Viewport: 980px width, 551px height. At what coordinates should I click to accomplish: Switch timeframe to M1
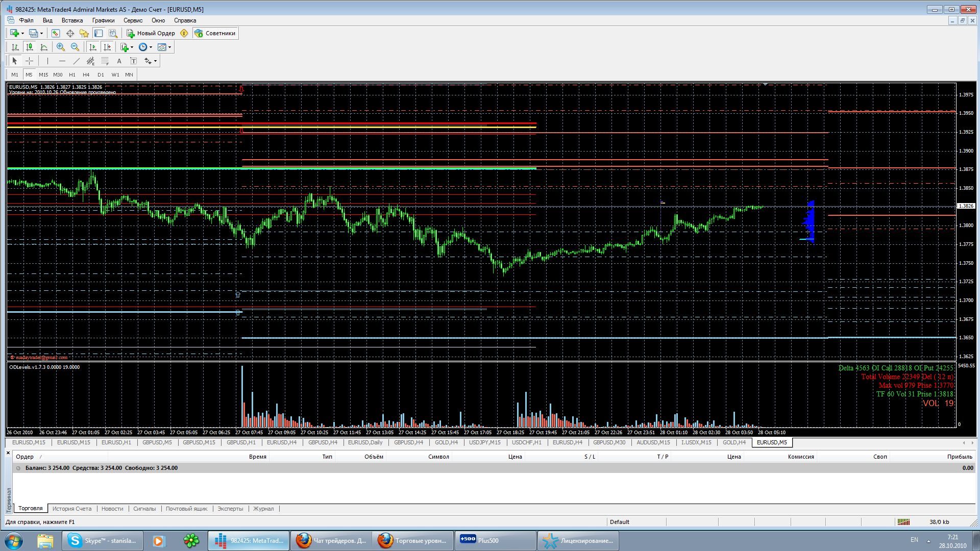tap(15, 74)
